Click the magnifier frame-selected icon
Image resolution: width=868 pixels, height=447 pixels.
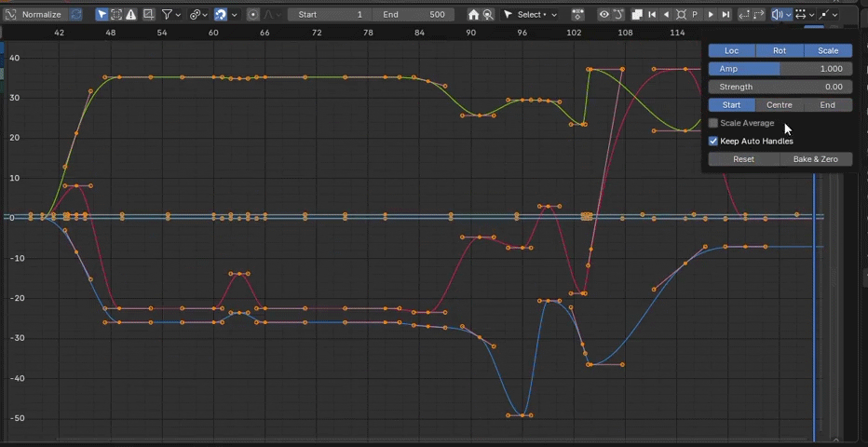[x=487, y=15]
